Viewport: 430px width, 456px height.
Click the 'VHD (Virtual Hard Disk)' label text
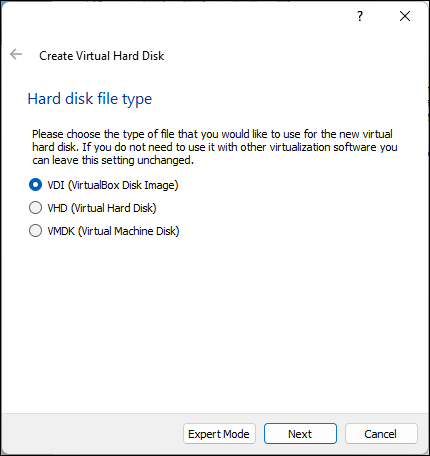[x=102, y=208]
